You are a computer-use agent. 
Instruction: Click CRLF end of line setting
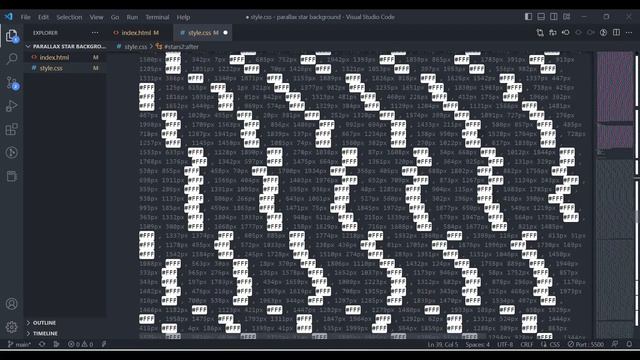(527, 344)
